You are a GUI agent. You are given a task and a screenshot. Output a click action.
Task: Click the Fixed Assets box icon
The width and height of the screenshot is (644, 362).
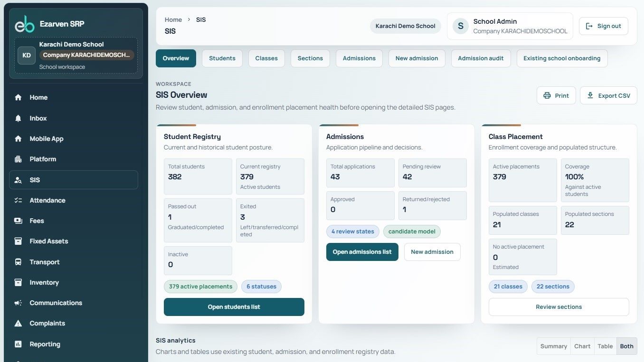click(x=18, y=241)
